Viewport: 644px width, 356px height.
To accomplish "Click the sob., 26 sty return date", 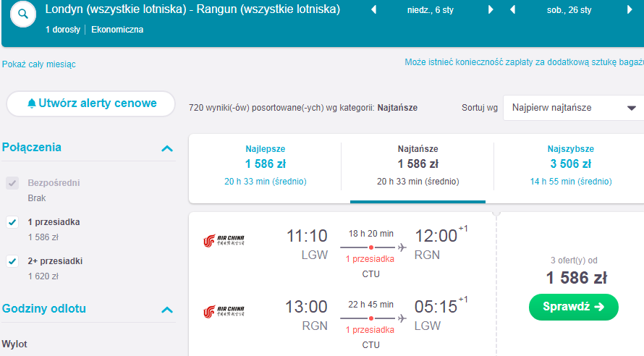I will [x=569, y=10].
